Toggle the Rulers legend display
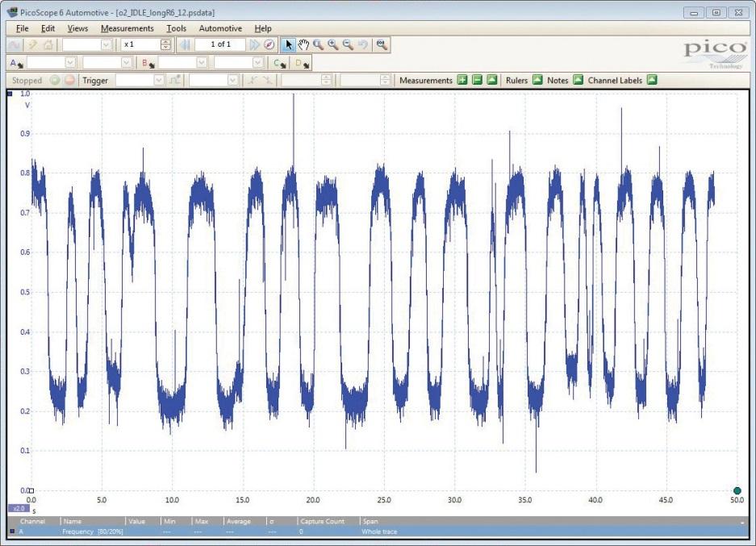 [537, 80]
